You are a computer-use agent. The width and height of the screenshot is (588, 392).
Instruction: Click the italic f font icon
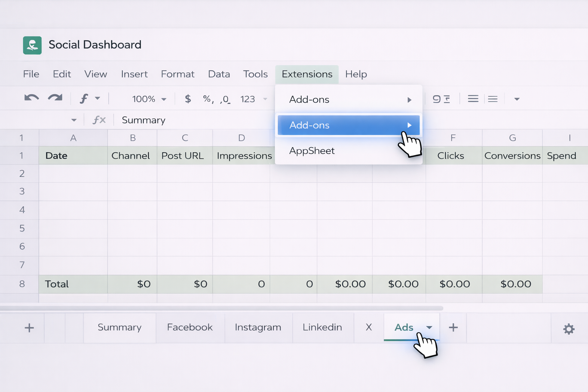coord(84,99)
